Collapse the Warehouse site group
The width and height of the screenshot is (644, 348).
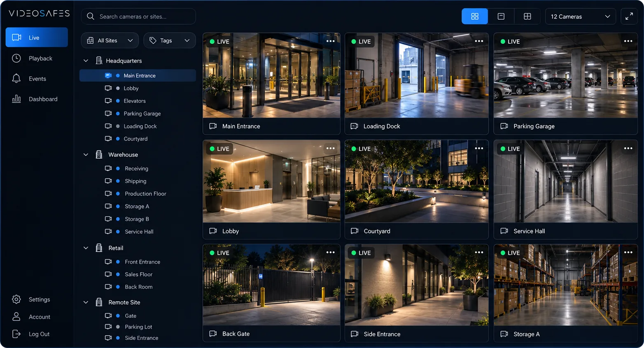86,155
